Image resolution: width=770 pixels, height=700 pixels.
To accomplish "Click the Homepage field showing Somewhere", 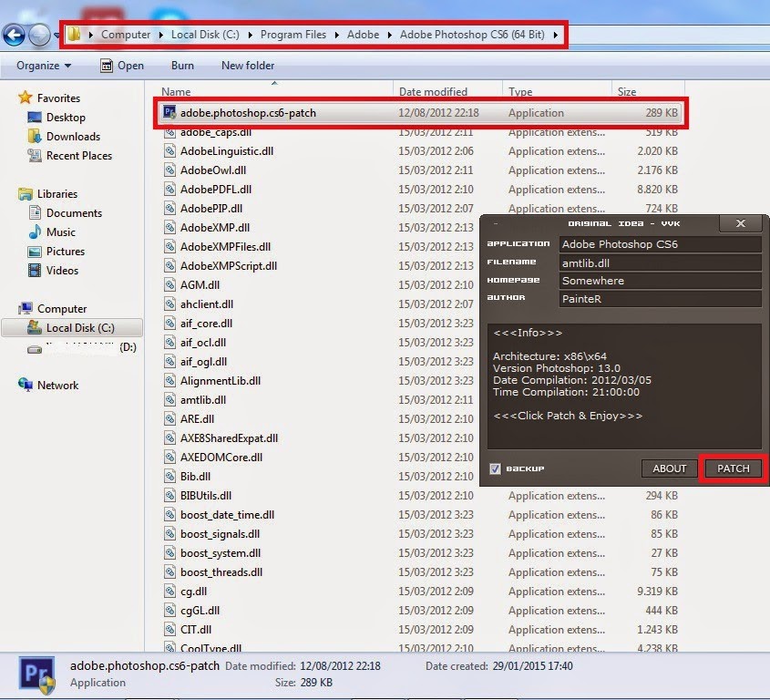I will pyautogui.click(x=660, y=281).
